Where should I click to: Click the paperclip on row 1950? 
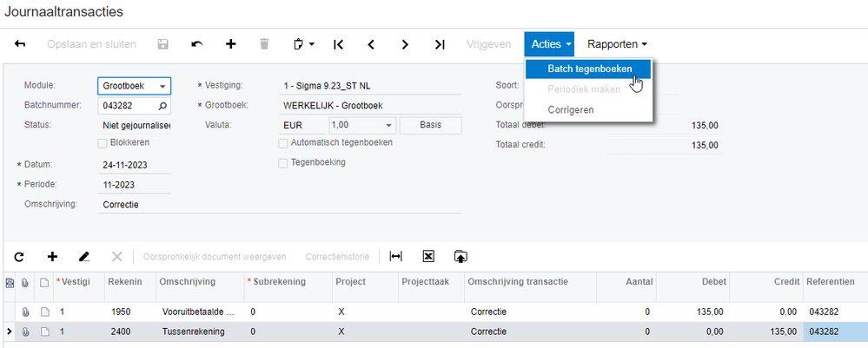point(25,312)
